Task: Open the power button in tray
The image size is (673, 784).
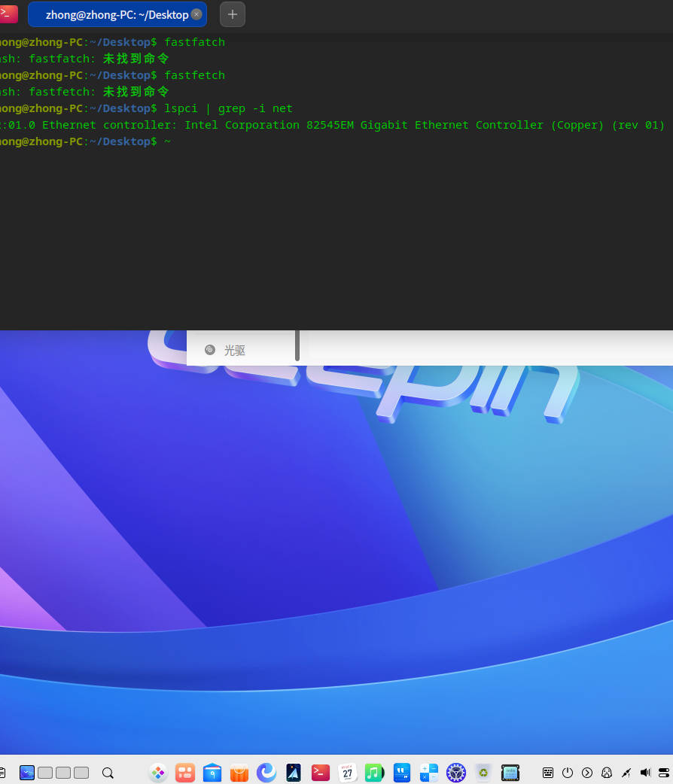Action: coord(568,773)
